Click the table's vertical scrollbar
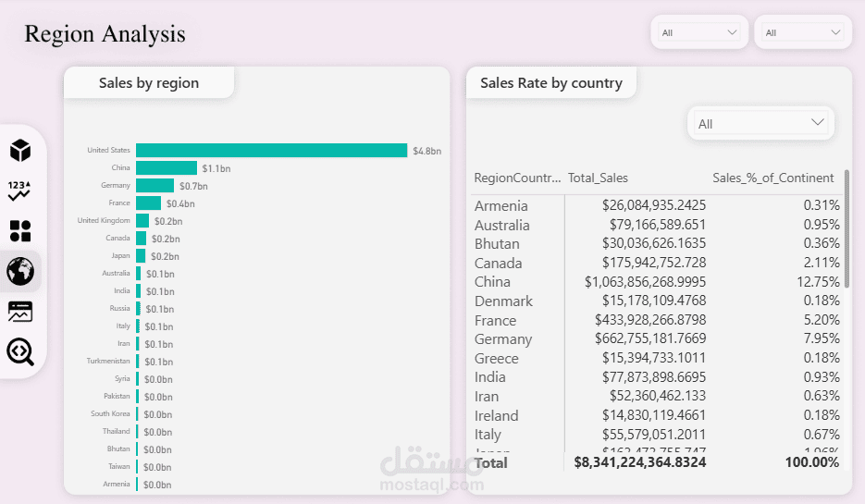The width and height of the screenshot is (865, 504). 846,228
